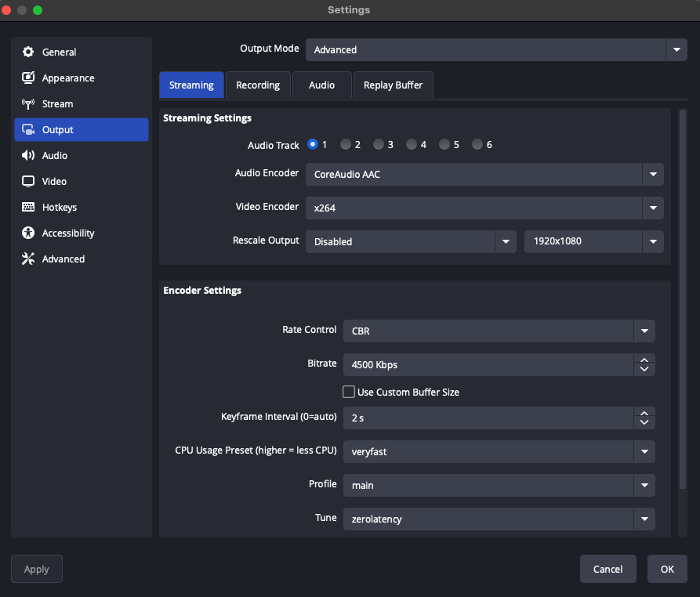Select the General settings gear icon

[28, 52]
